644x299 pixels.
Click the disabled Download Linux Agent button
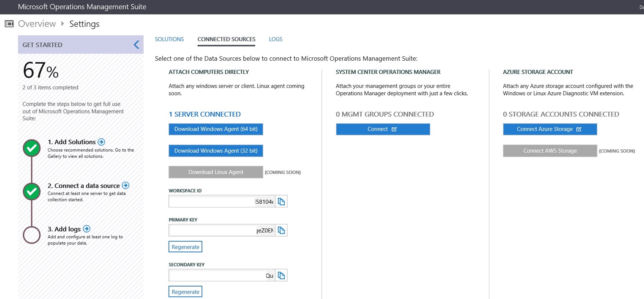pos(216,172)
